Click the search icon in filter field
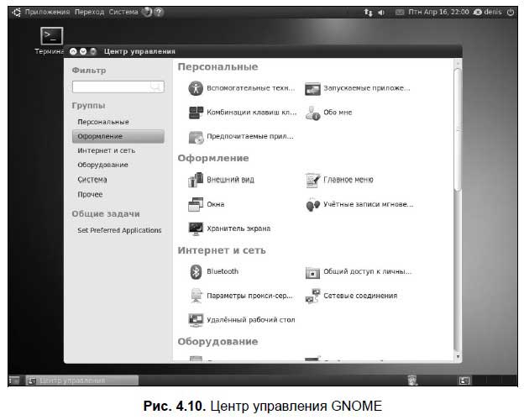524x420 pixels. pos(155,87)
